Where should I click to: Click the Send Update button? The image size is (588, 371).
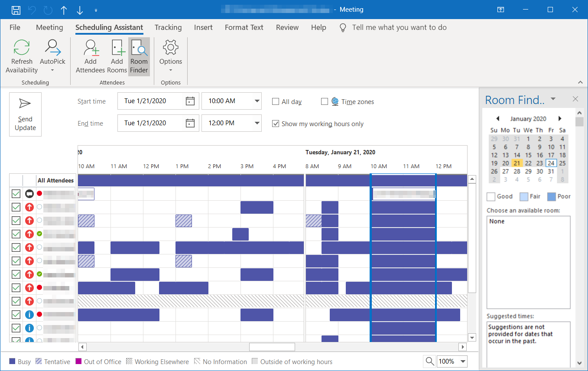26,114
